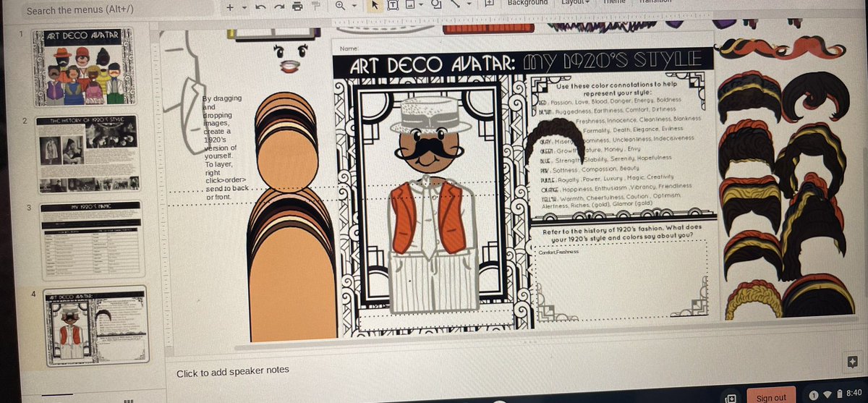Click the ORANGE color connotation line
868x403 pixels.
click(x=616, y=187)
